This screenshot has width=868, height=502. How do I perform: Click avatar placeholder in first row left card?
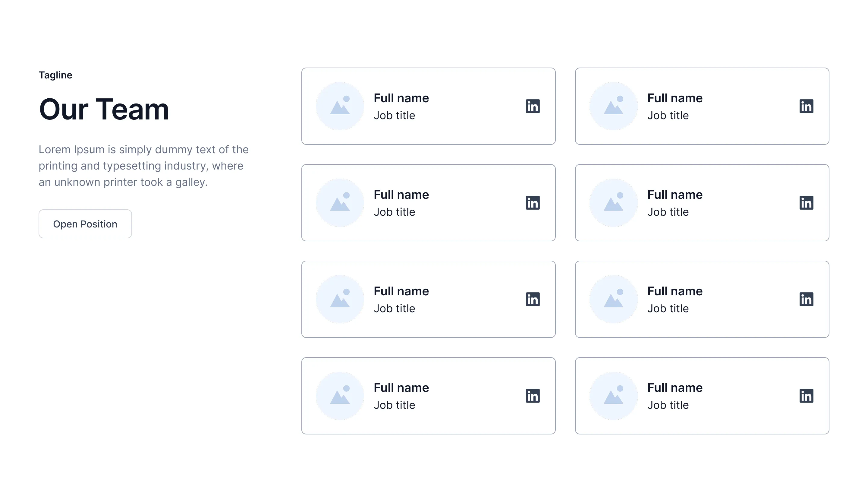click(340, 106)
